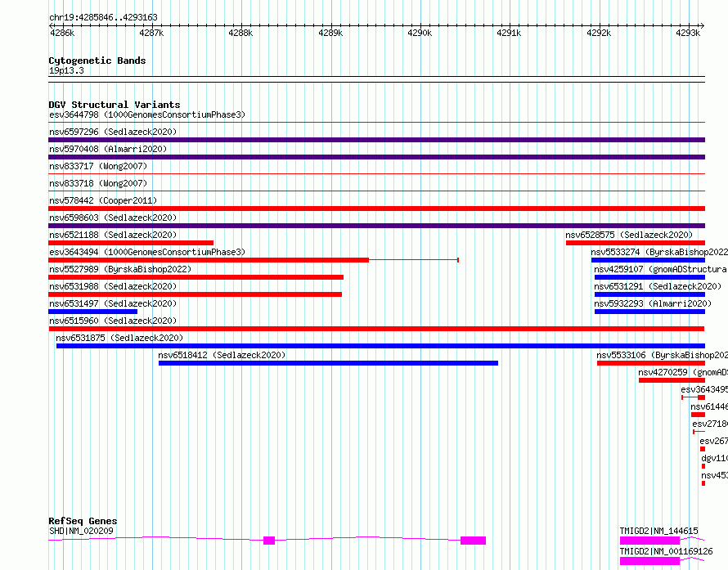
Task: Click the 4291k ruler label
Action: pos(509,33)
